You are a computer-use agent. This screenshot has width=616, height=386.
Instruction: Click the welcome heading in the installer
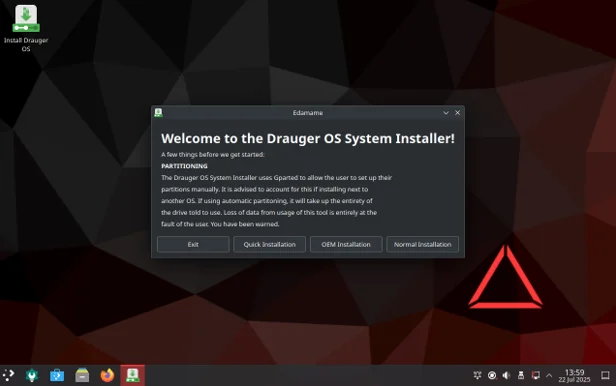pyautogui.click(x=308, y=138)
